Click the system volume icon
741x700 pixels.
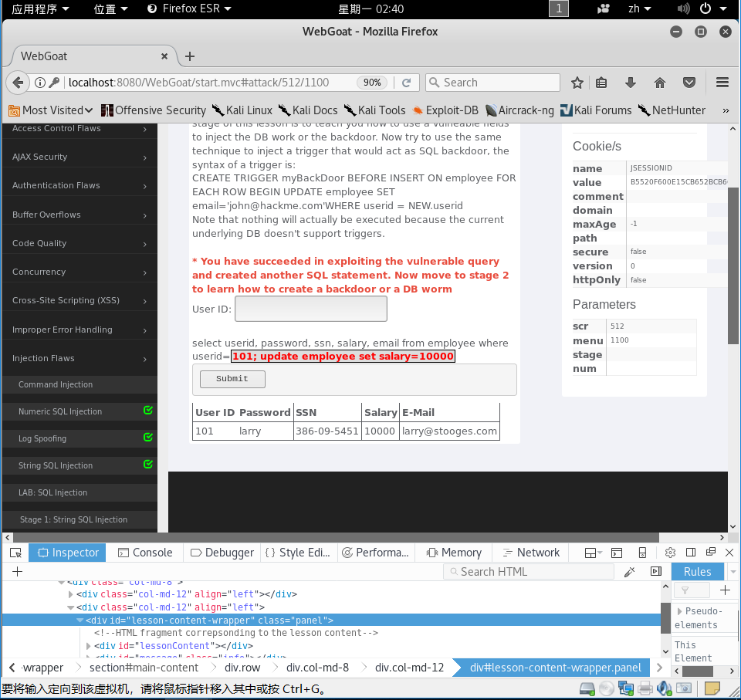(683, 8)
